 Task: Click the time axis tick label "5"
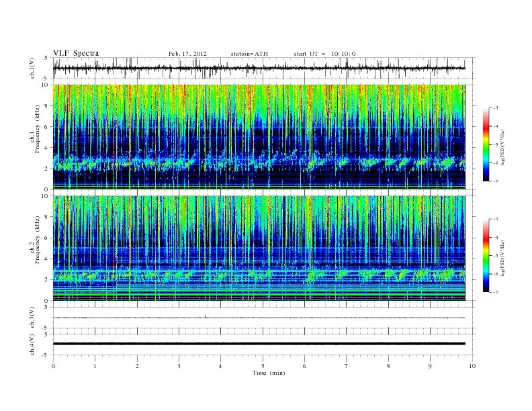coord(263,366)
